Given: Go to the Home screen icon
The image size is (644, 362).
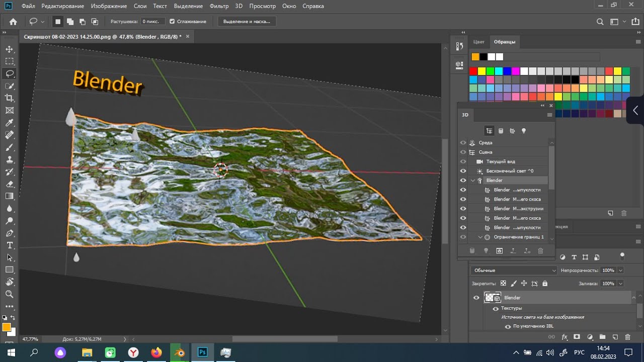Looking at the screenshot, I should pos(13,22).
